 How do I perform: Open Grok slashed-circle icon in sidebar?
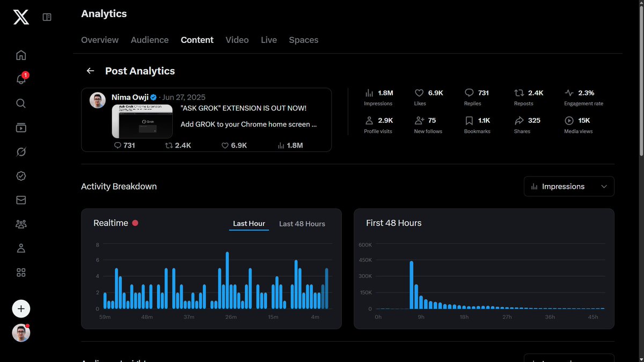21,152
